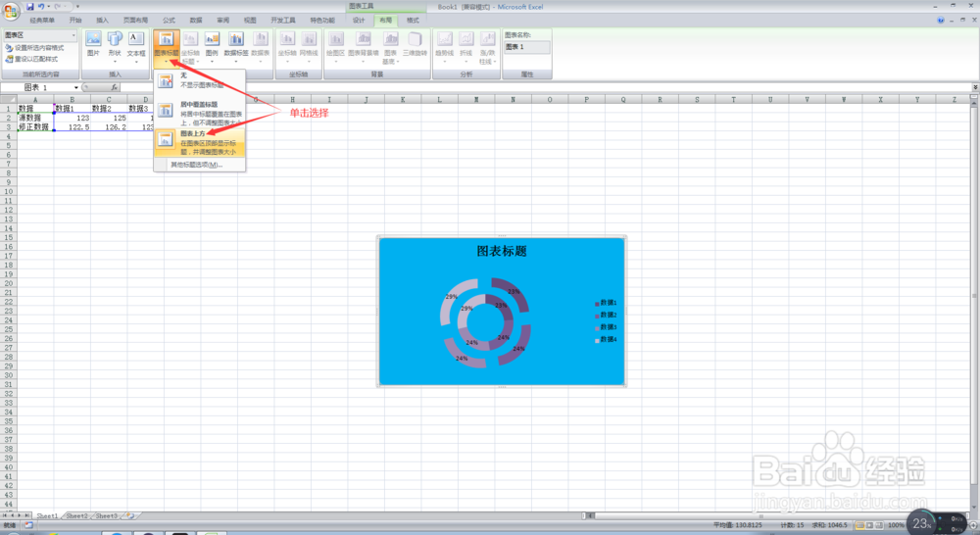Switch to chart tools 设计 tab

click(359, 20)
